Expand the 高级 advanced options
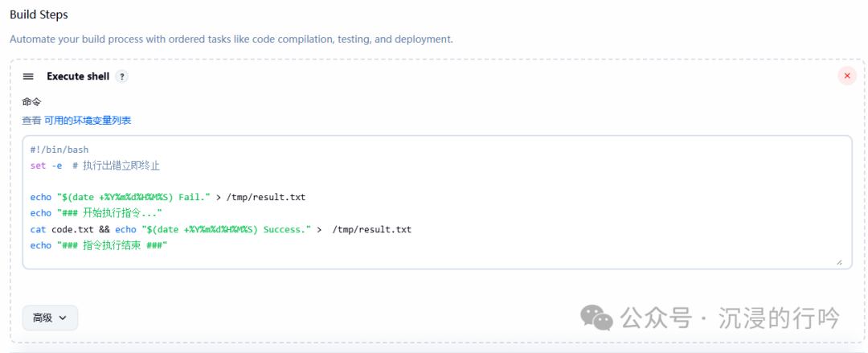This screenshot has height=353, width=868. coord(50,318)
